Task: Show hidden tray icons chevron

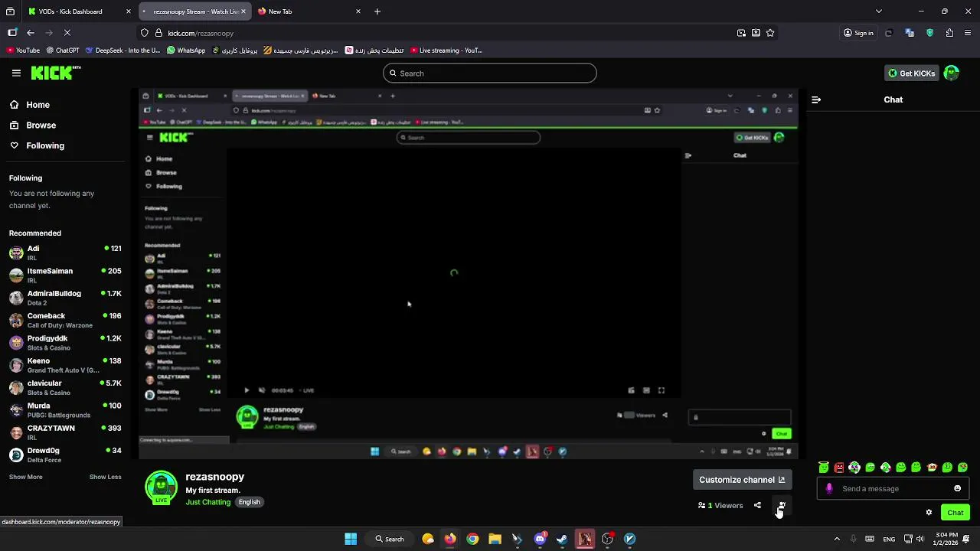Action: coord(836,539)
